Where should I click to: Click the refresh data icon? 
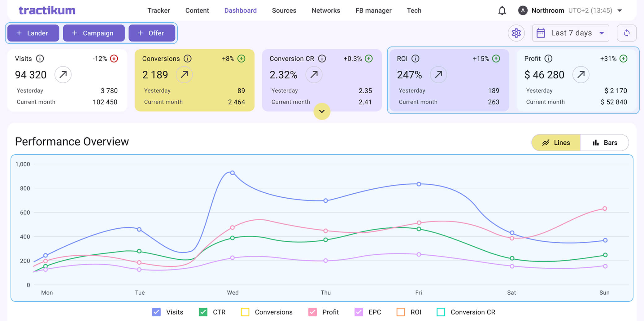tap(626, 33)
